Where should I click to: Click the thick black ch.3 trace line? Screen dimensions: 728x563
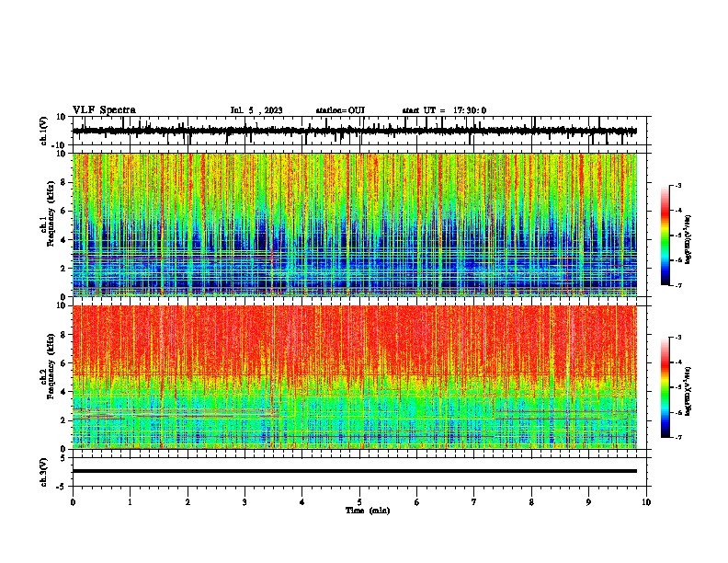pyautogui.click(x=355, y=471)
